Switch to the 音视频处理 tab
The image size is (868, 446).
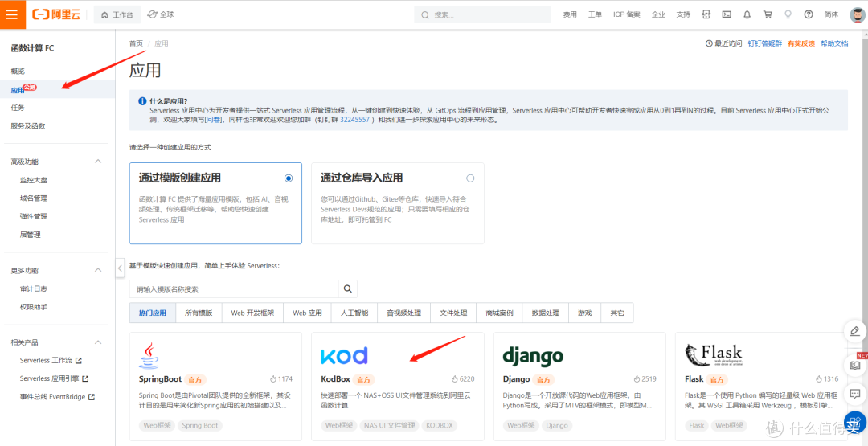403,313
